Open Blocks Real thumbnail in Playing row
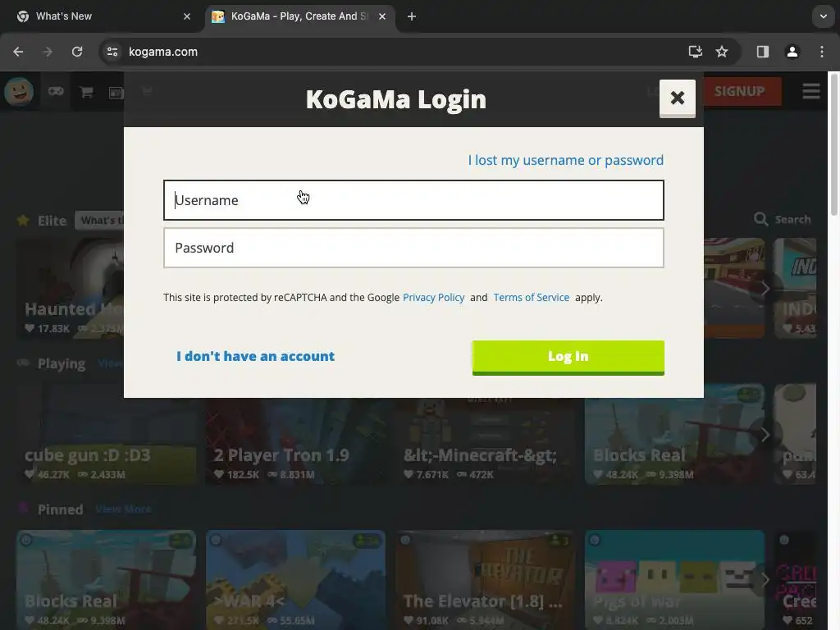The height and width of the screenshot is (630, 840). [x=675, y=435]
